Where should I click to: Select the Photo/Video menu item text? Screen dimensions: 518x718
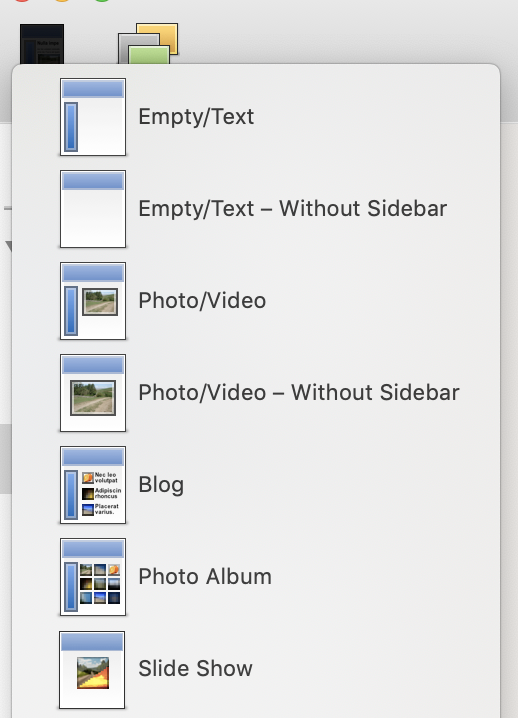pyautogui.click(x=202, y=301)
